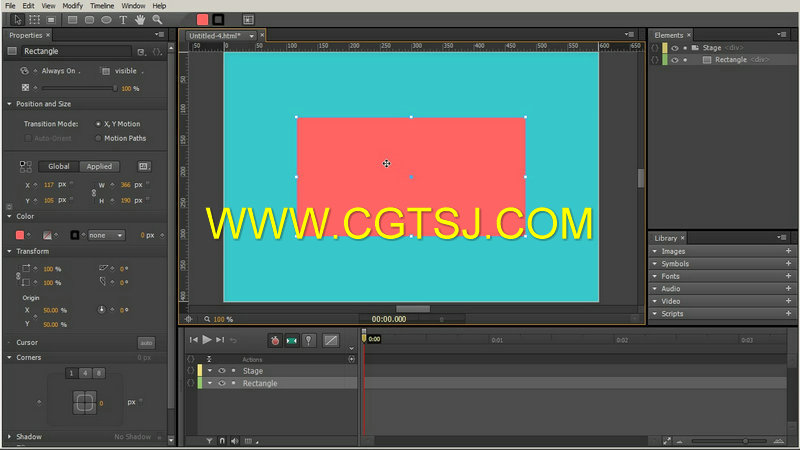Toggle Auto-Transition mode button

pos(292,340)
